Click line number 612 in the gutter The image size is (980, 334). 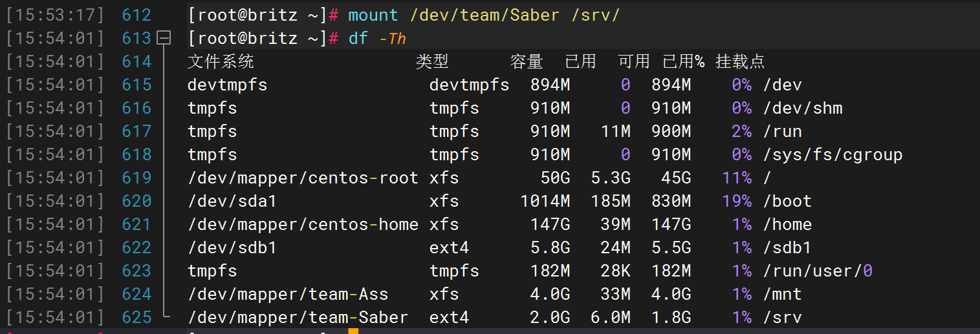click(x=136, y=15)
